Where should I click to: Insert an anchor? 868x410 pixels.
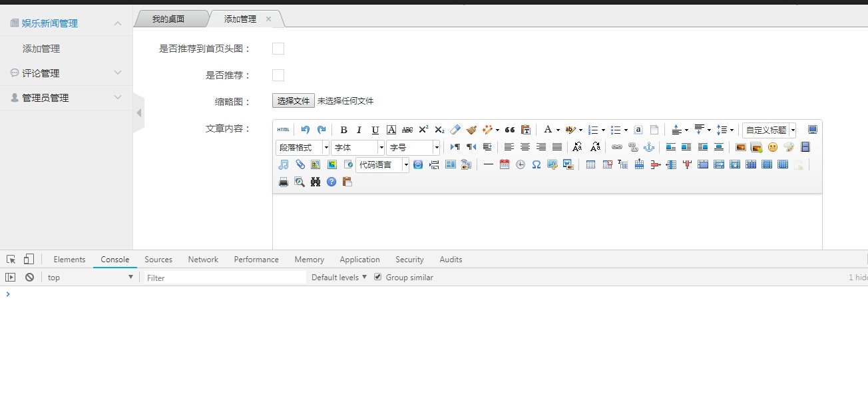point(649,147)
